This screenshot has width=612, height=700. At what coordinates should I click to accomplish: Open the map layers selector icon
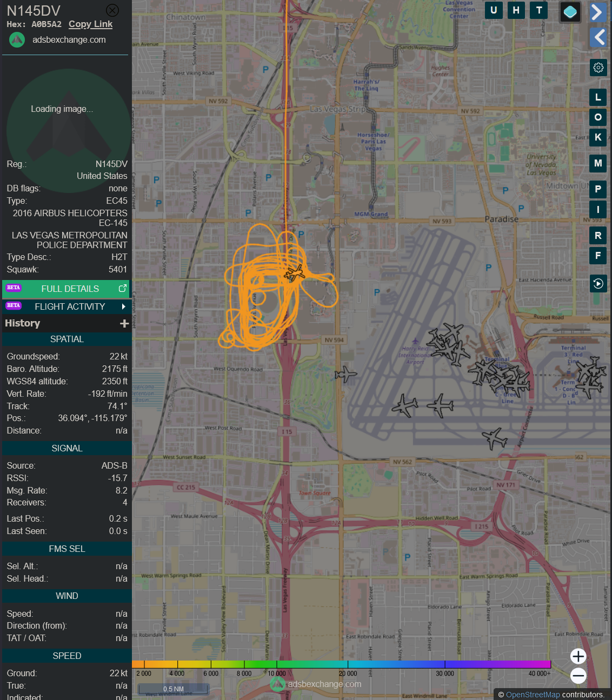570,11
